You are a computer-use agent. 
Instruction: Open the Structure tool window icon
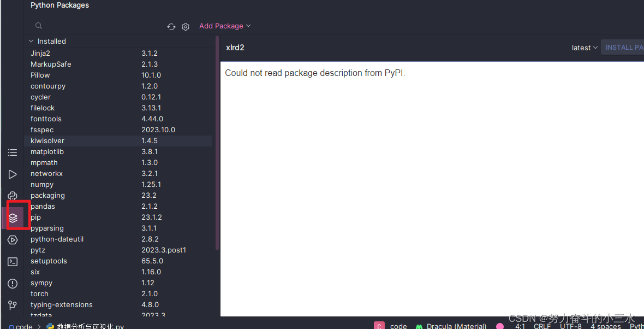tap(13, 152)
